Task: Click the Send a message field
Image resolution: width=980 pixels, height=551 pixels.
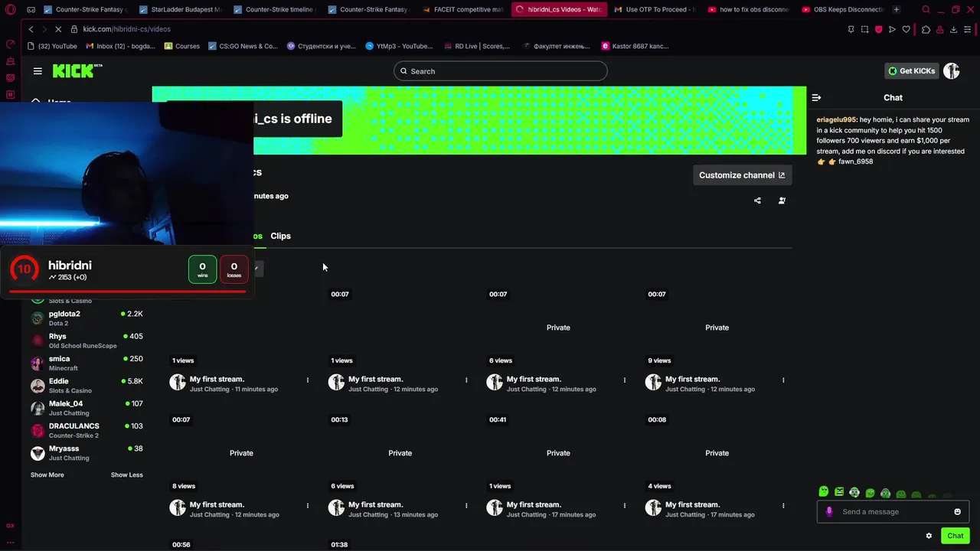Action: [893, 512]
